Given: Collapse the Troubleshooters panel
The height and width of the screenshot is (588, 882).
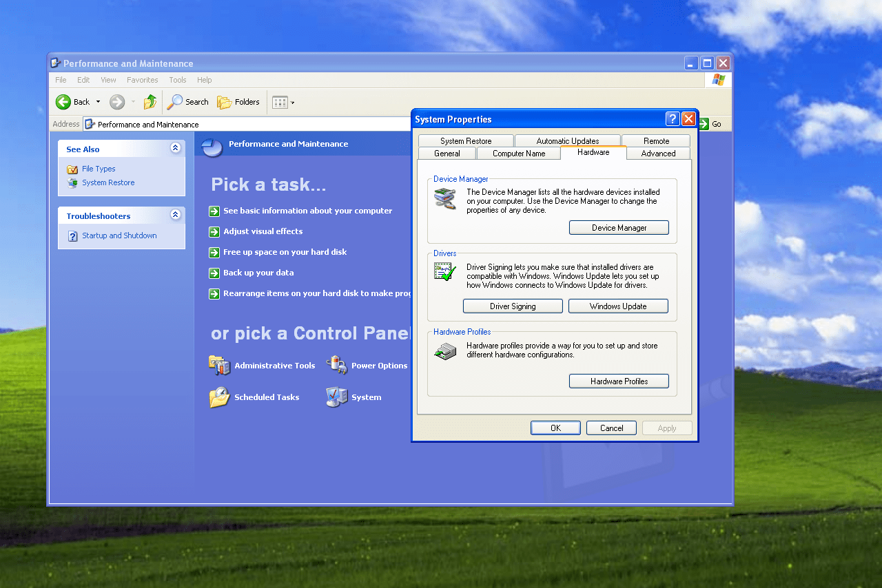Looking at the screenshot, I should tap(175, 215).
